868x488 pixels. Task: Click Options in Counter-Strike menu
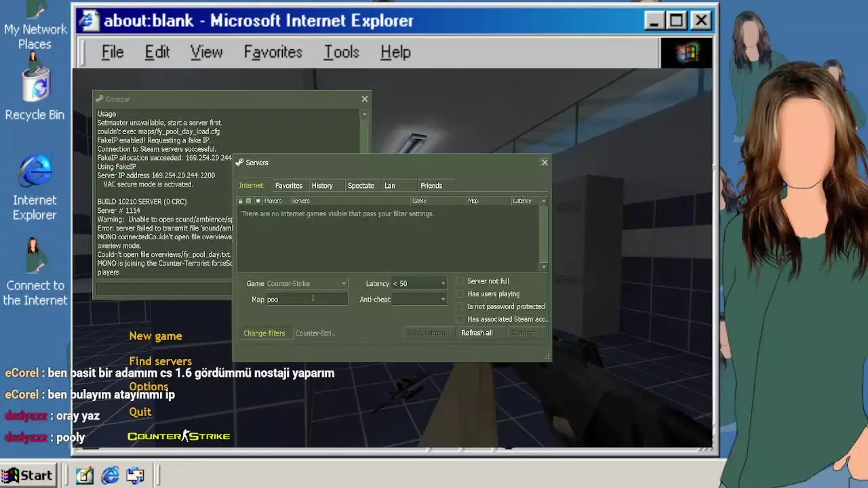click(x=149, y=387)
